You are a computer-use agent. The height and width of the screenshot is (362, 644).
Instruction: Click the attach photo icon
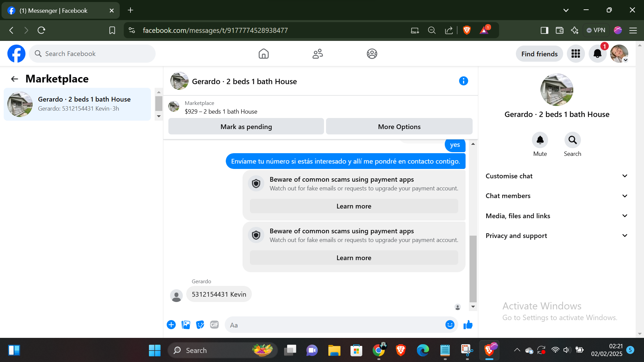click(185, 325)
